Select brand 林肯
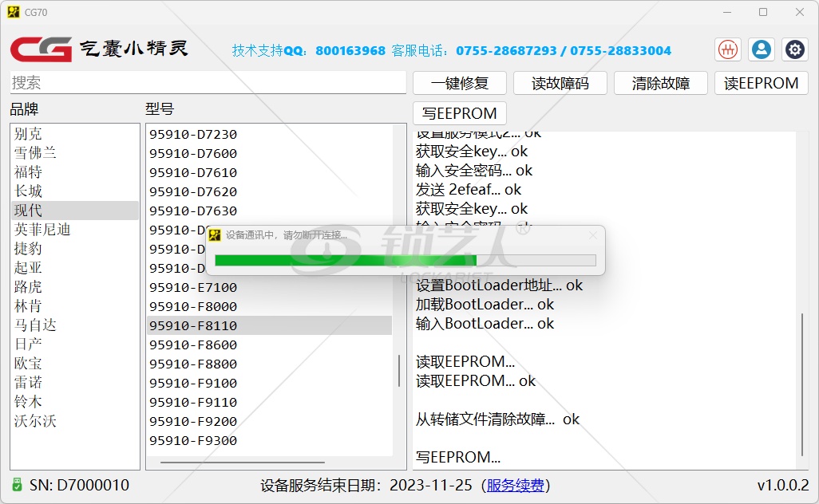Image resolution: width=819 pixels, height=504 pixels. [x=75, y=306]
